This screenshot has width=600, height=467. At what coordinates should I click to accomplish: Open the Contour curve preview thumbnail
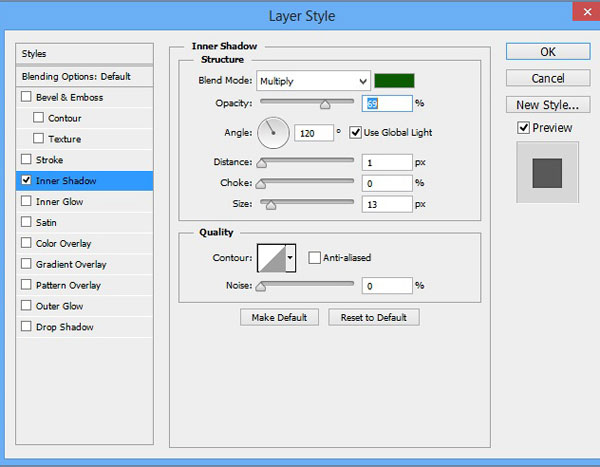coord(271,258)
